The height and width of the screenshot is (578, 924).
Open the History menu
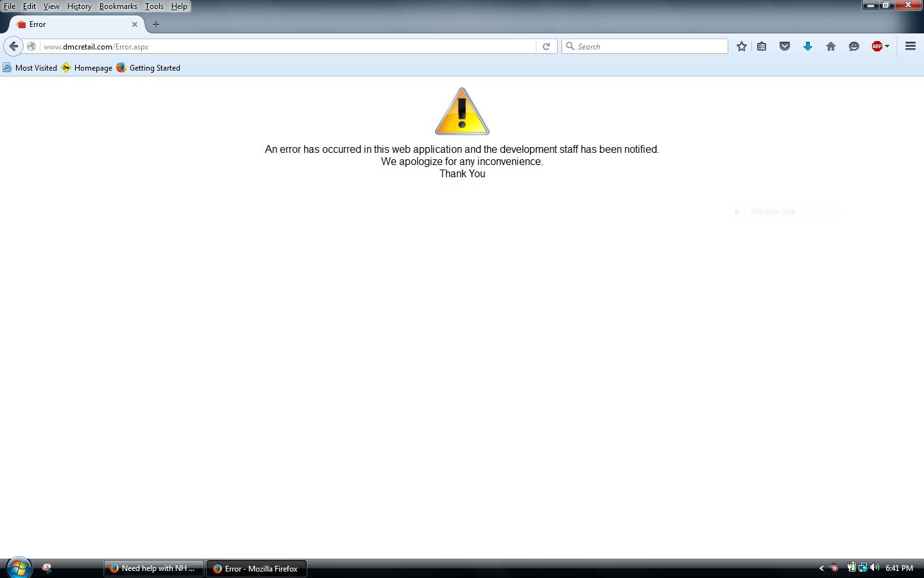[79, 6]
